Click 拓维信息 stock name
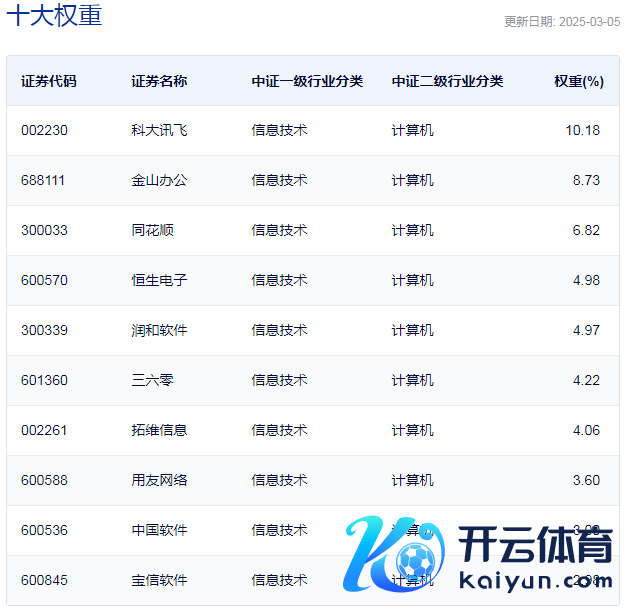This screenshot has width=628, height=614. 159,430
